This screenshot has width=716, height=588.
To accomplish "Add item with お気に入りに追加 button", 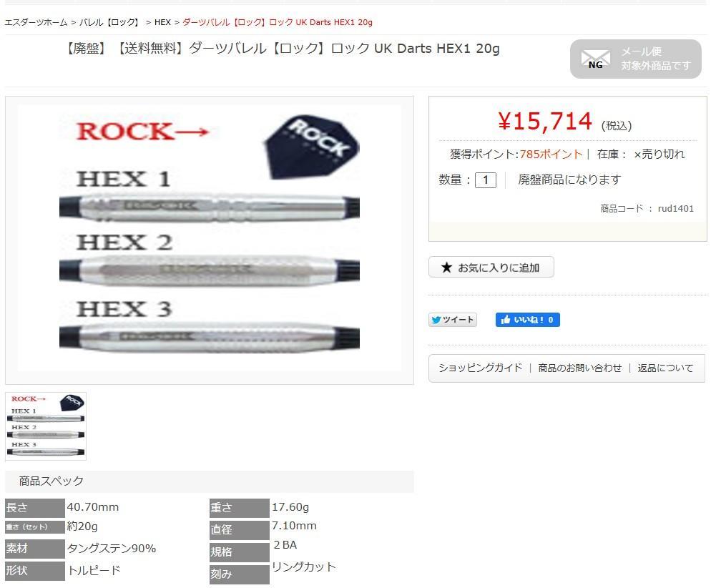I will (x=491, y=267).
